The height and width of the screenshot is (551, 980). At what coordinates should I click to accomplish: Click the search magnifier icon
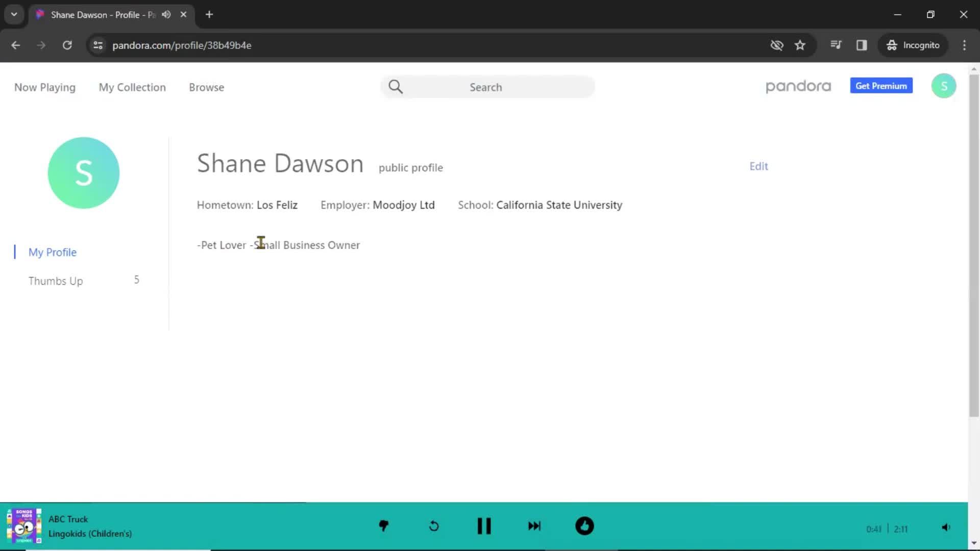[x=396, y=87]
